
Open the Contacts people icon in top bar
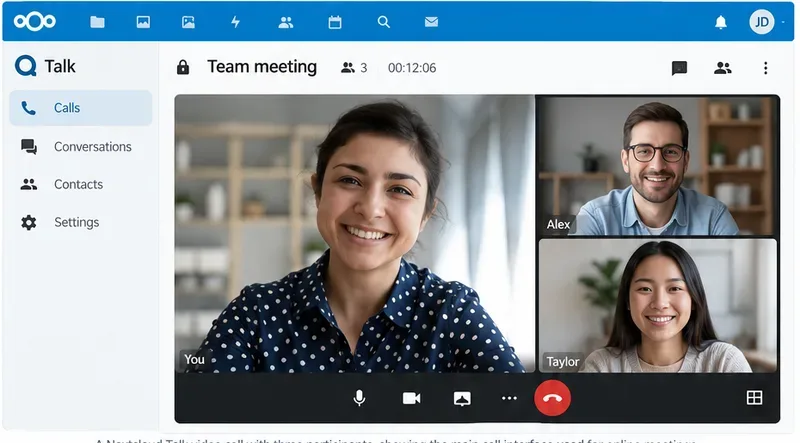click(x=286, y=22)
